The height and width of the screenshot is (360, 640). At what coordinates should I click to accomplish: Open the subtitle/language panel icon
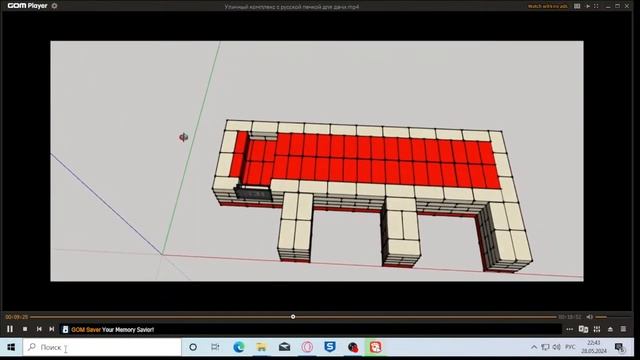tap(583, 329)
